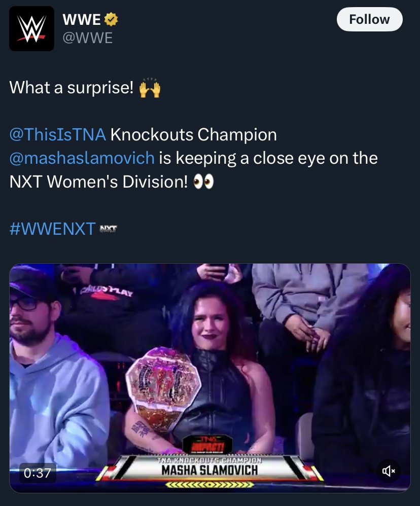Screen dimensions: 420x506
Task: Follow the WWE account
Action: [370, 19]
